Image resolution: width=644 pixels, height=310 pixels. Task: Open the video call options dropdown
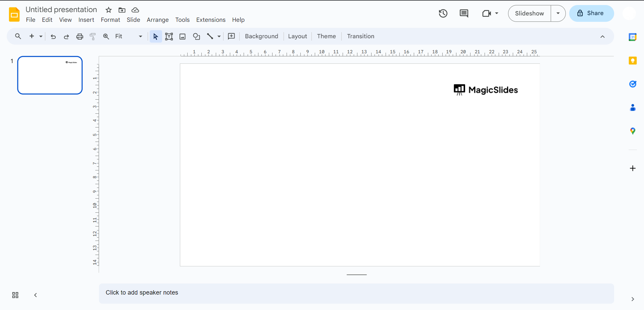pyautogui.click(x=497, y=13)
